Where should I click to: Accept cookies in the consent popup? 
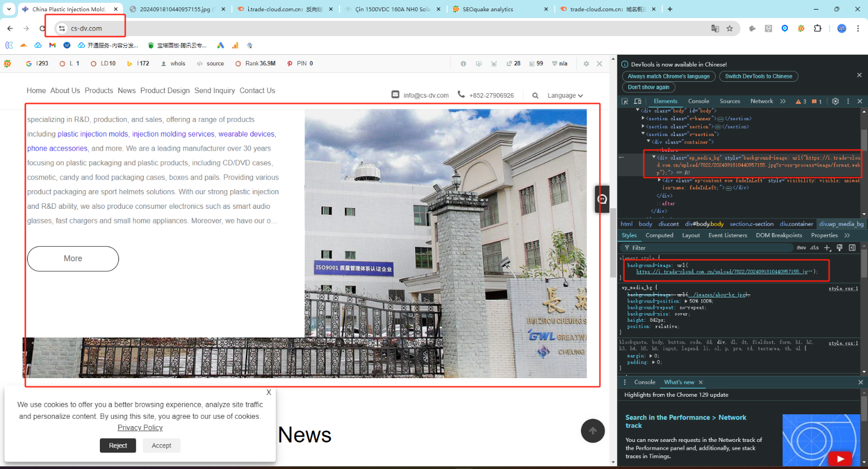point(161,446)
